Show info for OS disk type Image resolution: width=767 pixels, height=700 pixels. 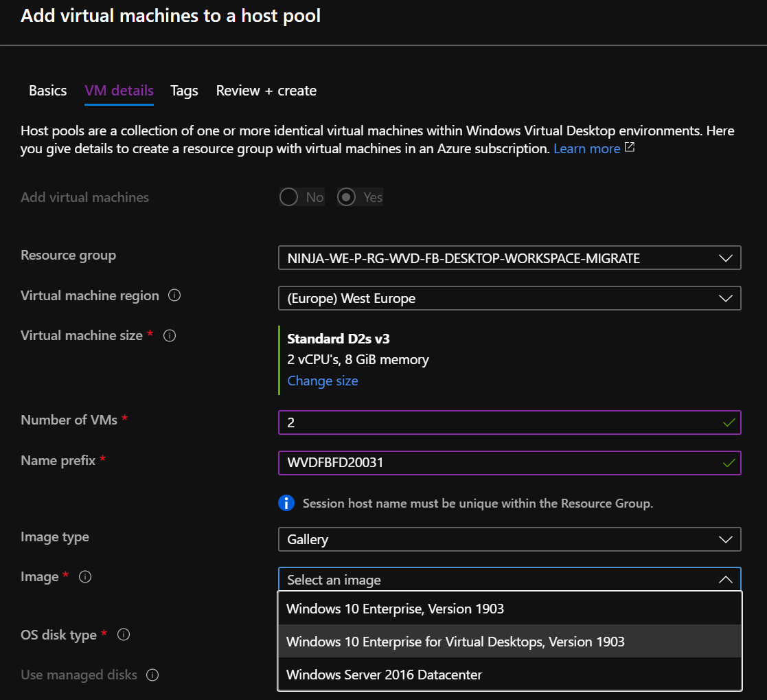click(124, 635)
